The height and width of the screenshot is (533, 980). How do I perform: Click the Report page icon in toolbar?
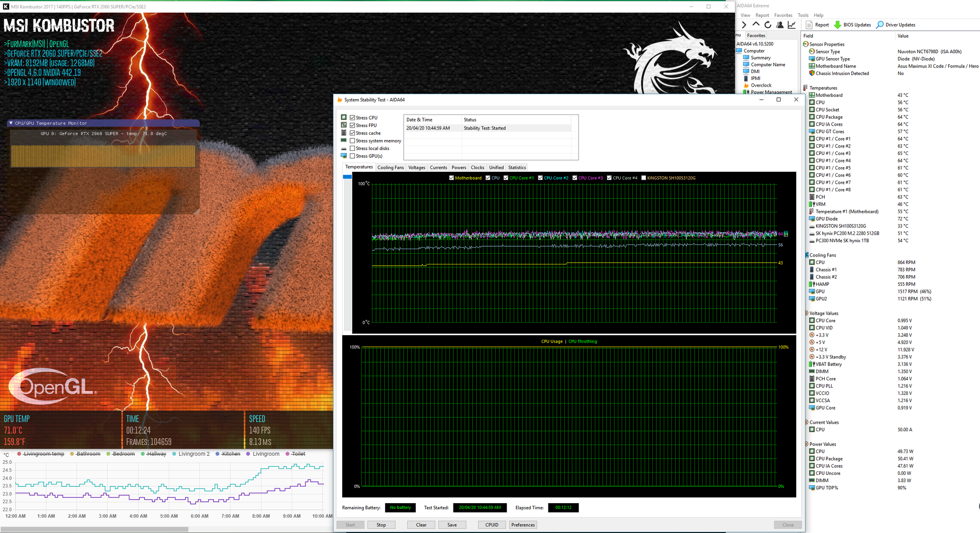pos(809,25)
